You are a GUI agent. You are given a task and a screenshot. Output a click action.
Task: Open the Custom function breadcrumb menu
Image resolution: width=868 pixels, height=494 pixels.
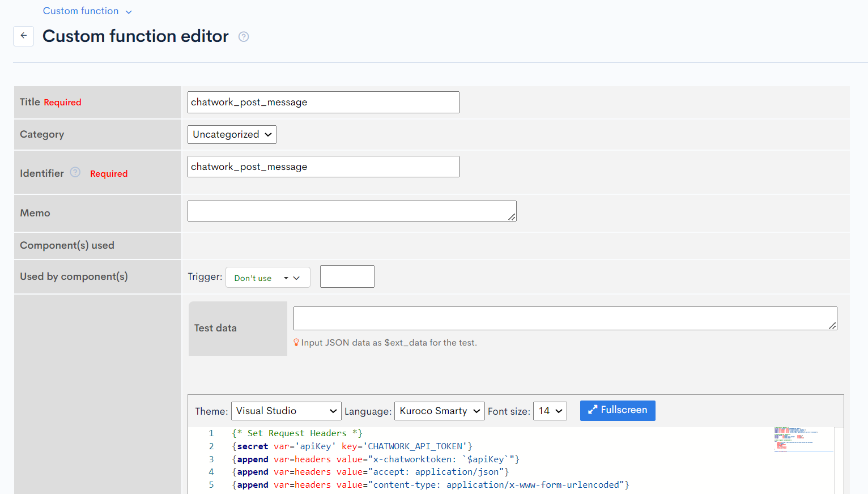[x=81, y=11]
